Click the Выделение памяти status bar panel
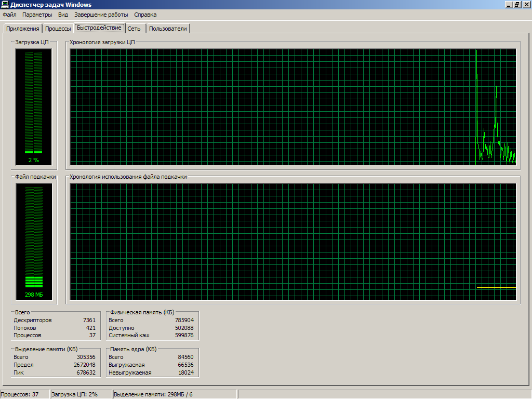The width and height of the screenshot is (532, 399). (174, 394)
